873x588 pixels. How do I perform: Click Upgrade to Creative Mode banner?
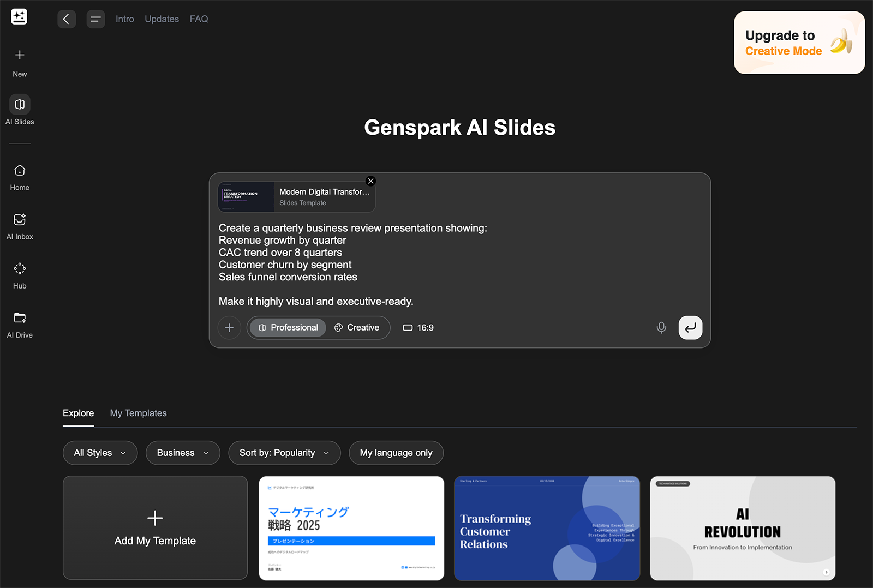[x=799, y=43]
